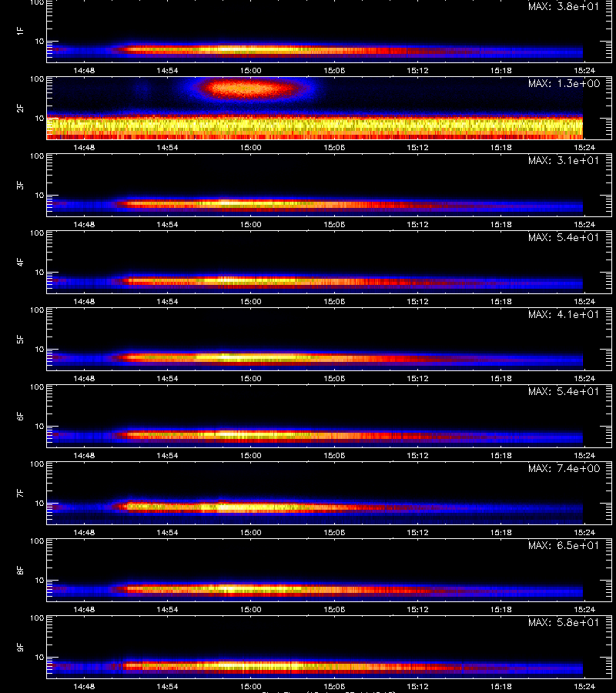Click the 15:12 time tick below panel 5F
Image resolution: width=616 pixels, height=693 pixels.
click(x=417, y=378)
